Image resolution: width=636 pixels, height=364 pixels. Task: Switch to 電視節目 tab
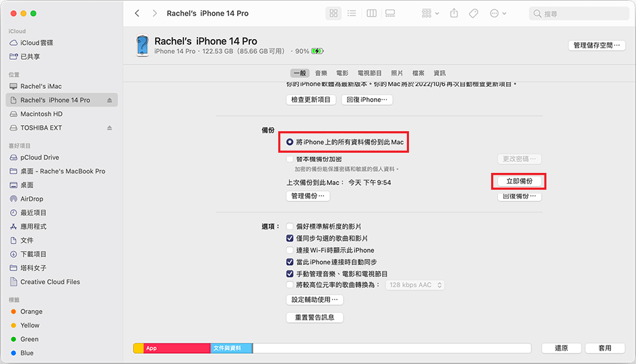click(x=369, y=73)
